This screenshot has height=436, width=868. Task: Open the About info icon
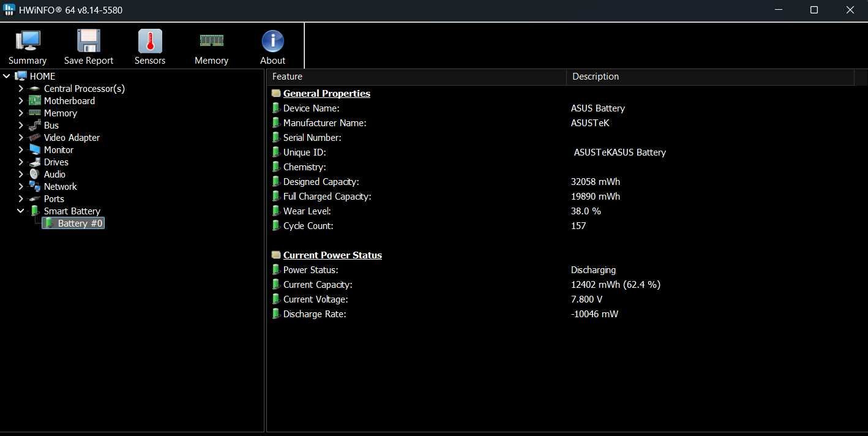pyautogui.click(x=272, y=40)
